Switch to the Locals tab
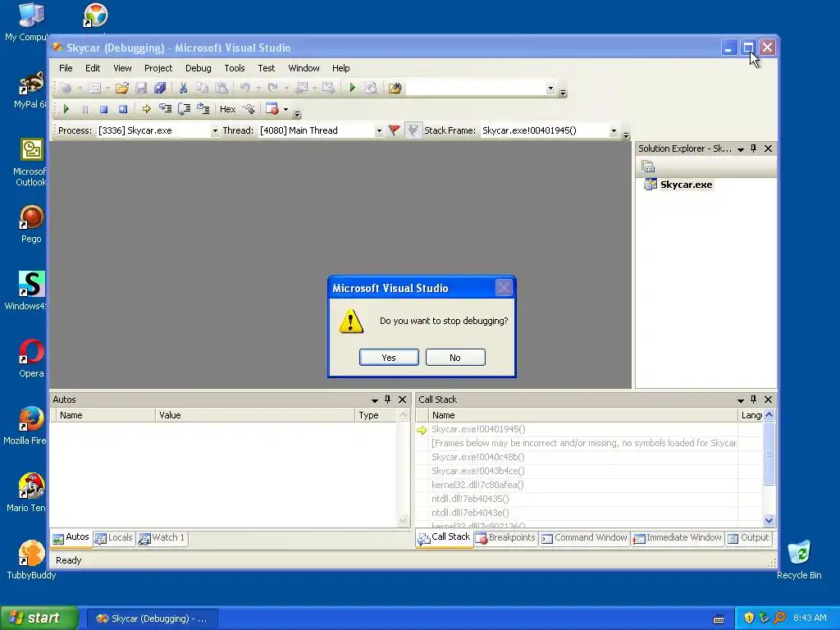The width and height of the screenshot is (840, 630). tap(113, 538)
